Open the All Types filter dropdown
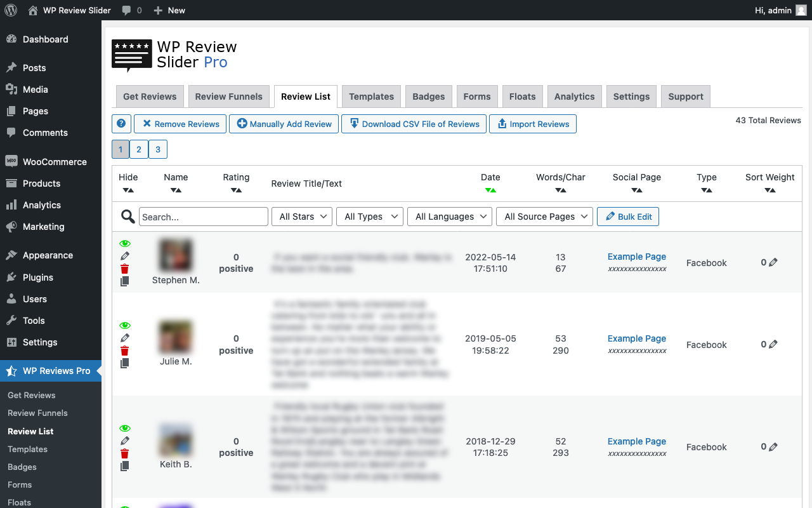This screenshot has width=812, height=508. [x=370, y=217]
